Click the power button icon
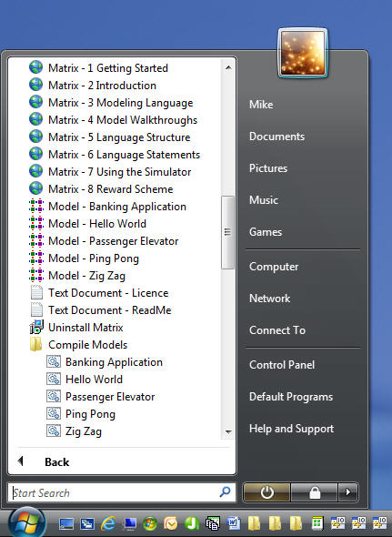This screenshot has height=537, width=392. (x=266, y=492)
